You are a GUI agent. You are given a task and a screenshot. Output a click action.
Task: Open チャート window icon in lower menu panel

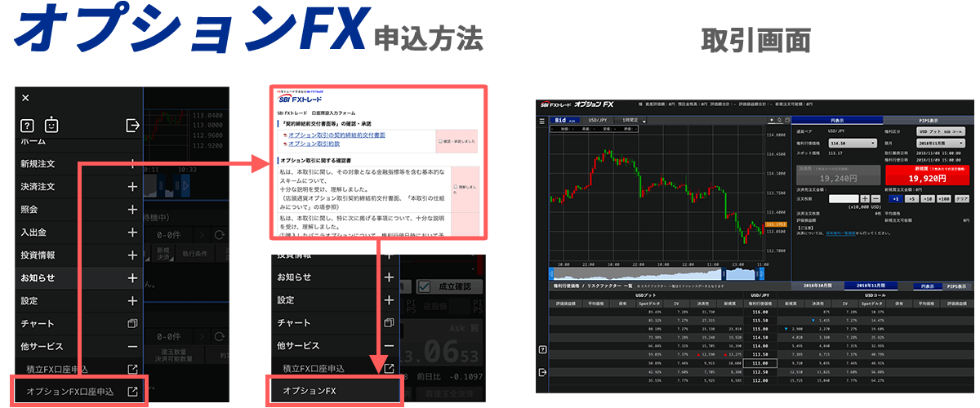click(389, 323)
